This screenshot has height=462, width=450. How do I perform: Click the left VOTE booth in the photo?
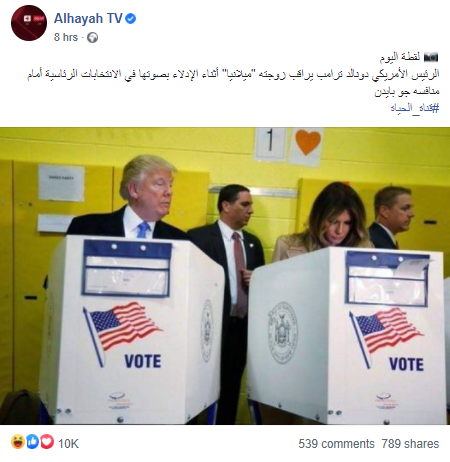(133, 329)
